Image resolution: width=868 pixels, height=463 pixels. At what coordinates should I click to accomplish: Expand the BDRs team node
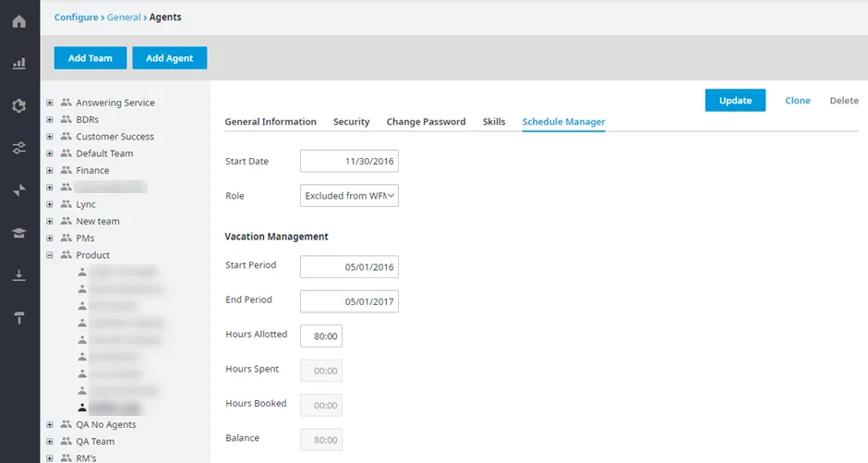(50, 119)
